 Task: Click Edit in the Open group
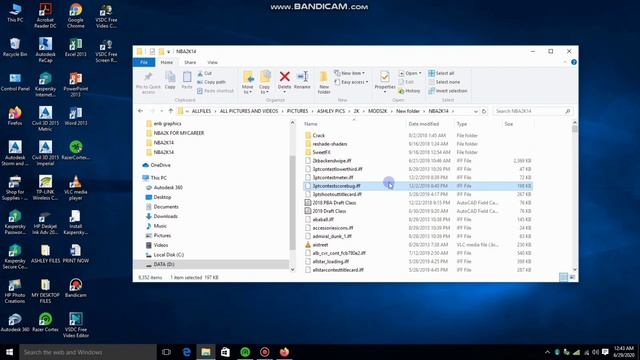coord(406,82)
